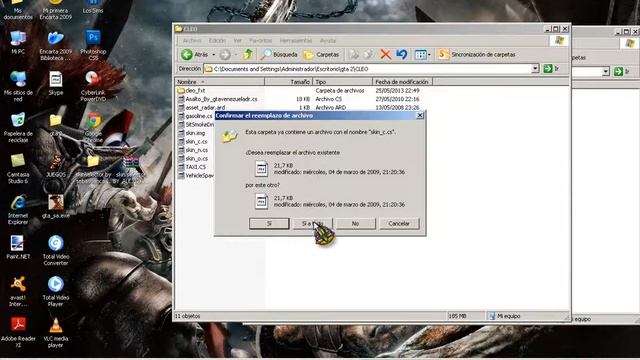The image size is (640, 360).
Task: Select the gasoline.cs file
Action: (195, 116)
